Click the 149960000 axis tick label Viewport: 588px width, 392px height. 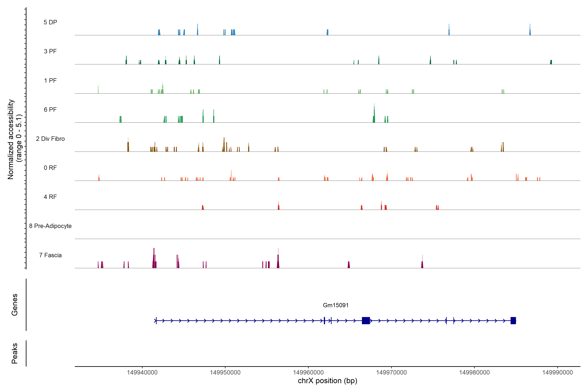click(308, 372)
